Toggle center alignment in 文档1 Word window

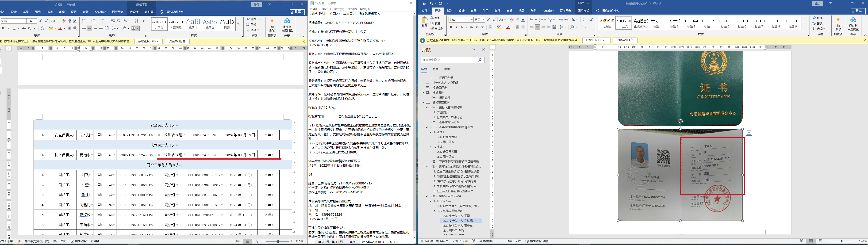90,28
